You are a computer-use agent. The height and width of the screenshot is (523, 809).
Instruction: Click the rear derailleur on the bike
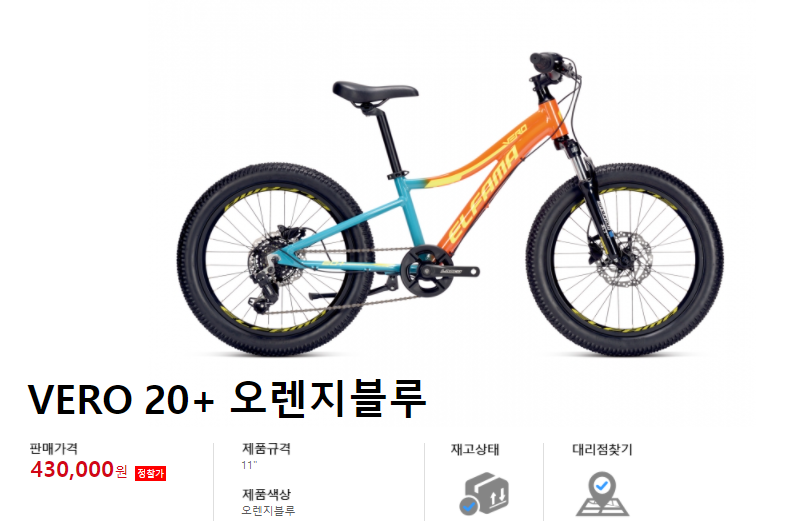tap(266, 281)
